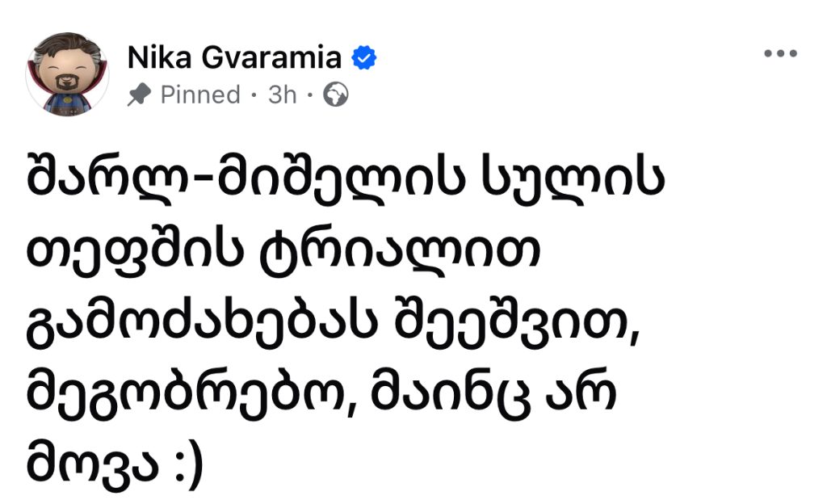Open the three-dot post options menu

(x=780, y=54)
